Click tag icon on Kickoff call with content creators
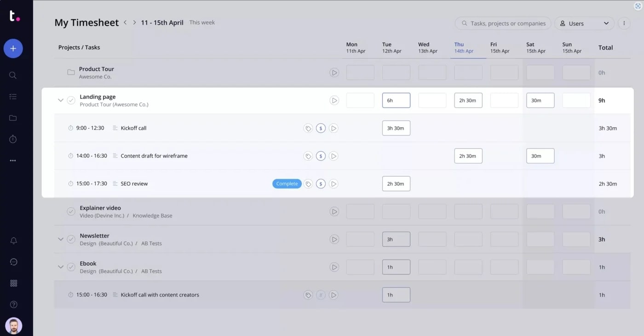Screen dimensions: 644x336 [x=308, y=295]
